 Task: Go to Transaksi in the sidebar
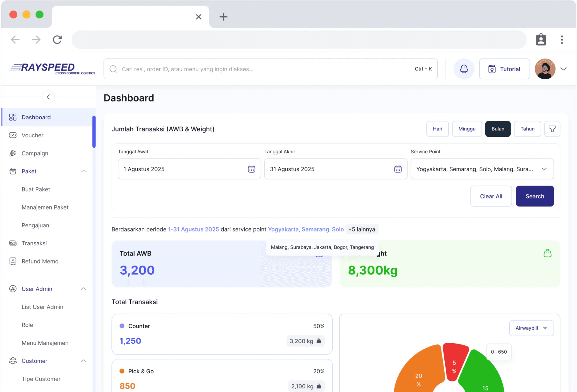coord(34,243)
